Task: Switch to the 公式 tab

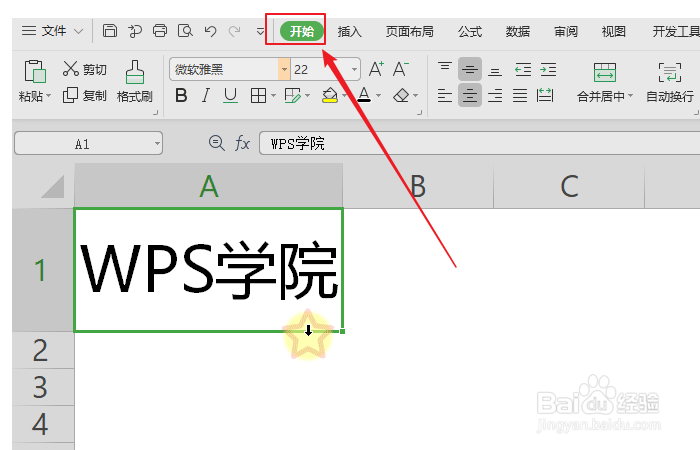Action: point(470,31)
